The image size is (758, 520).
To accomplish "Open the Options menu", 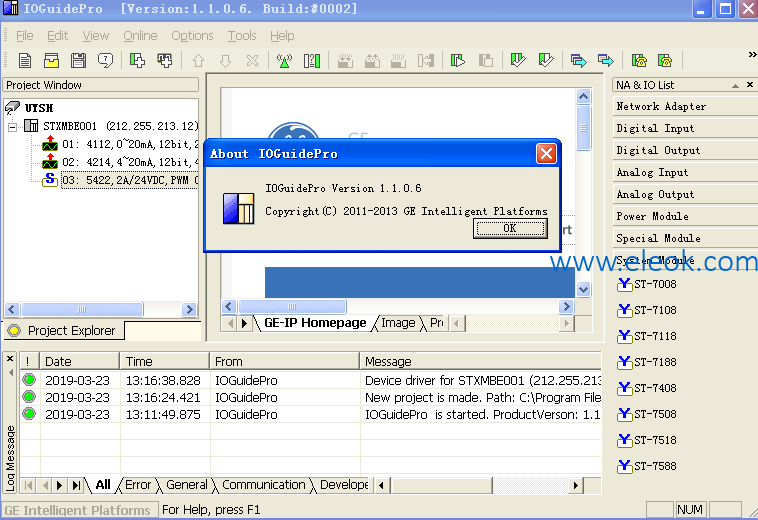I will click(192, 36).
